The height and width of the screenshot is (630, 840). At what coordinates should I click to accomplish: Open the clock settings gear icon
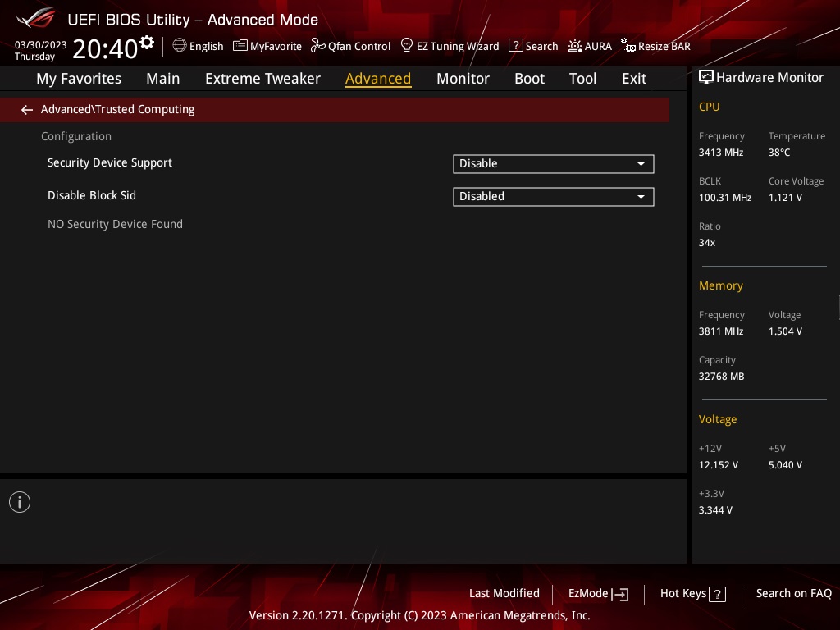click(147, 43)
